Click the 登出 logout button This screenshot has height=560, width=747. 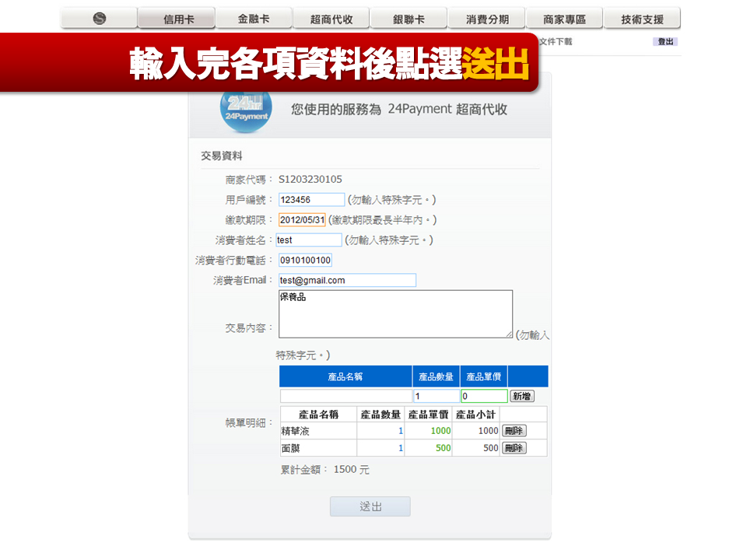click(x=664, y=41)
